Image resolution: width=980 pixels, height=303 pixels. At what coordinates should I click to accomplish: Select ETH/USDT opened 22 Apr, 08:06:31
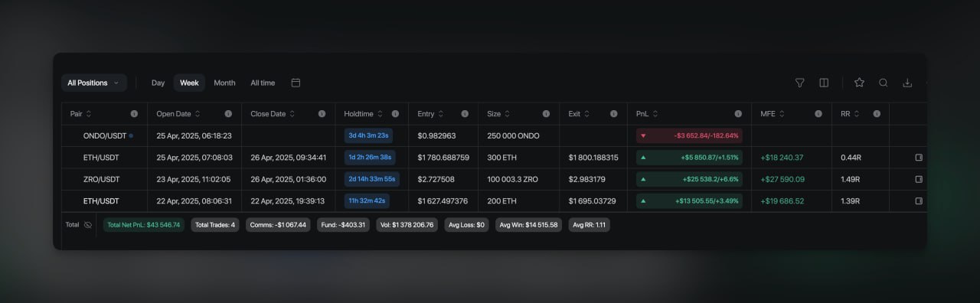click(494, 200)
